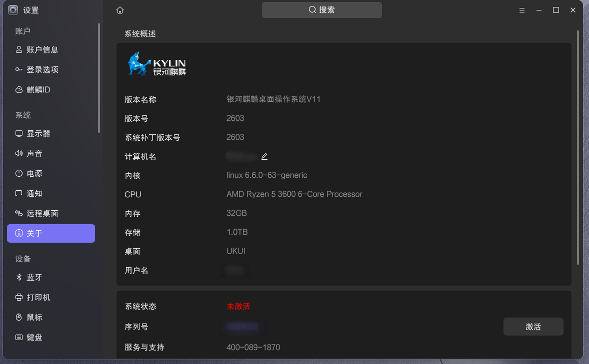Select 远程桌面 remote desktop

point(42,214)
